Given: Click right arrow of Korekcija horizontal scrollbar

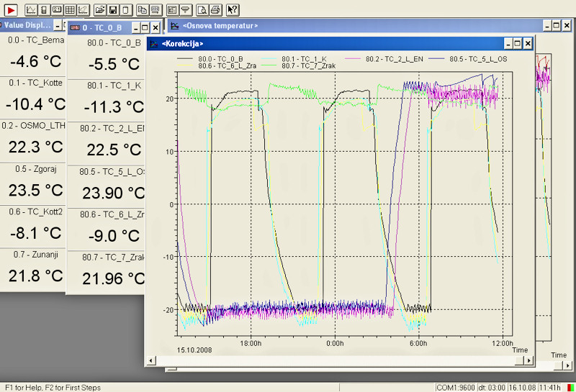Looking at the screenshot, I should pos(529,361).
